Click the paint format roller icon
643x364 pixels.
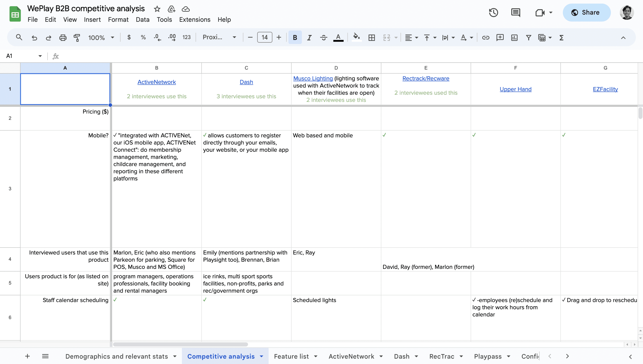click(77, 37)
